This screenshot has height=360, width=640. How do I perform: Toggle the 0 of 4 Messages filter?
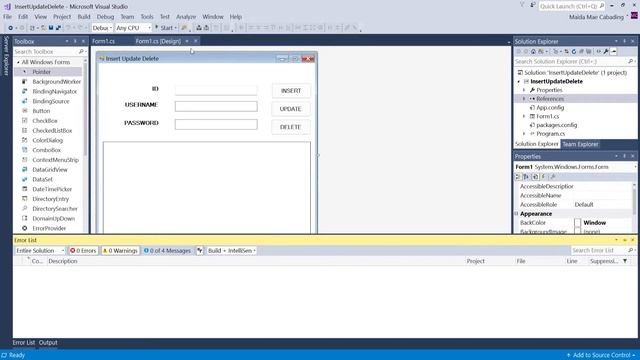click(x=167, y=251)
